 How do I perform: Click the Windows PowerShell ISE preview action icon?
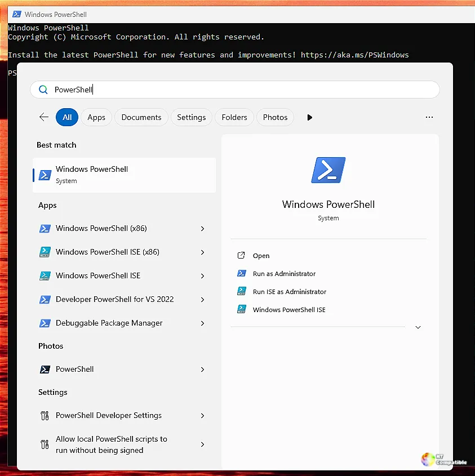(242, 309)
